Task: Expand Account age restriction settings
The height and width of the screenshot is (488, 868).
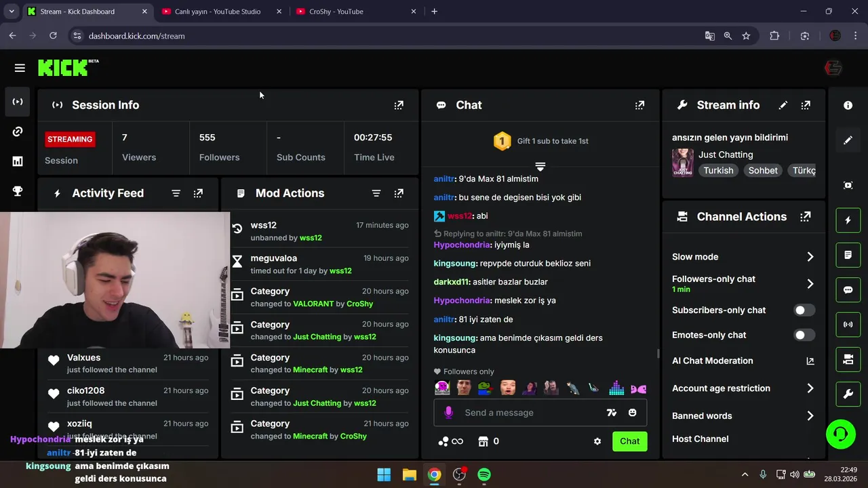Action: 810,388
